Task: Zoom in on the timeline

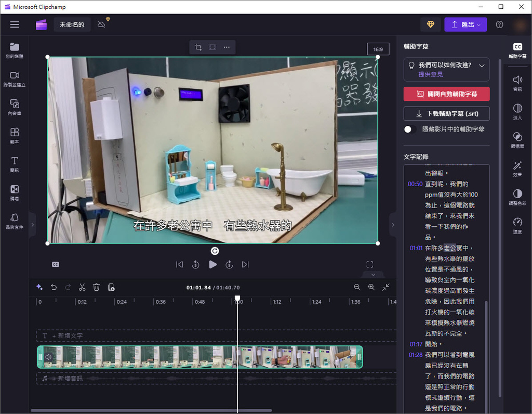Action: point(371,287)
